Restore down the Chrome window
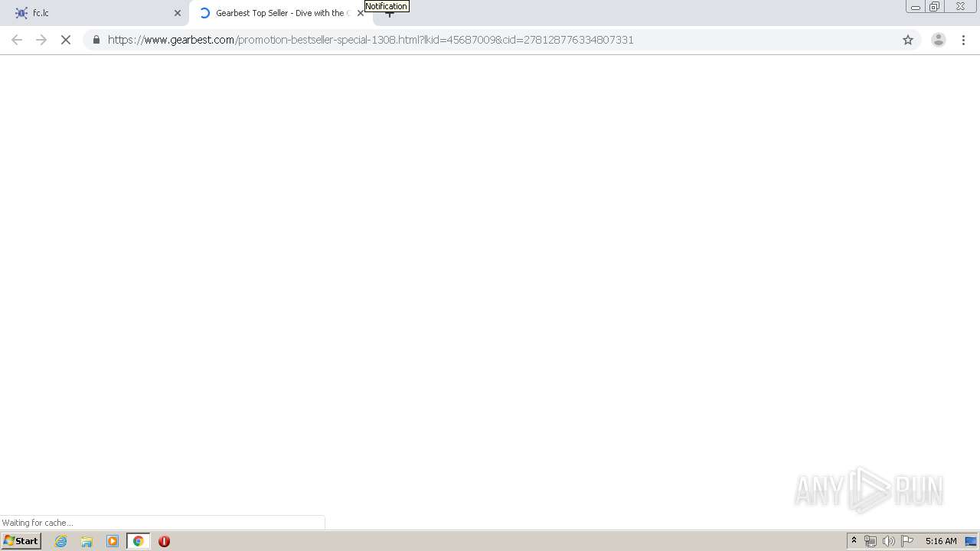The width and height of the screenshot is (980, 551). click(935, 7)
